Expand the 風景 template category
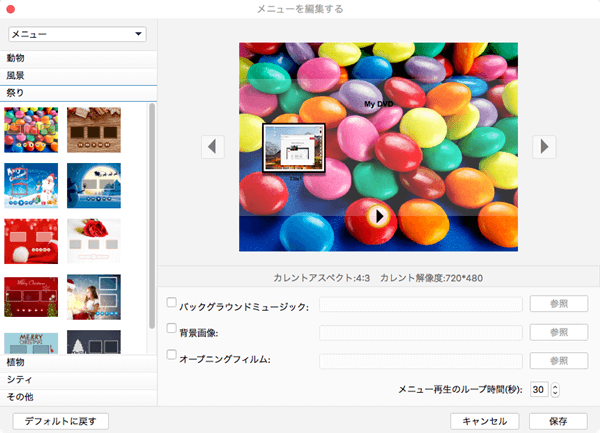Viewport: 600px width, 433px height. point(78,75)
